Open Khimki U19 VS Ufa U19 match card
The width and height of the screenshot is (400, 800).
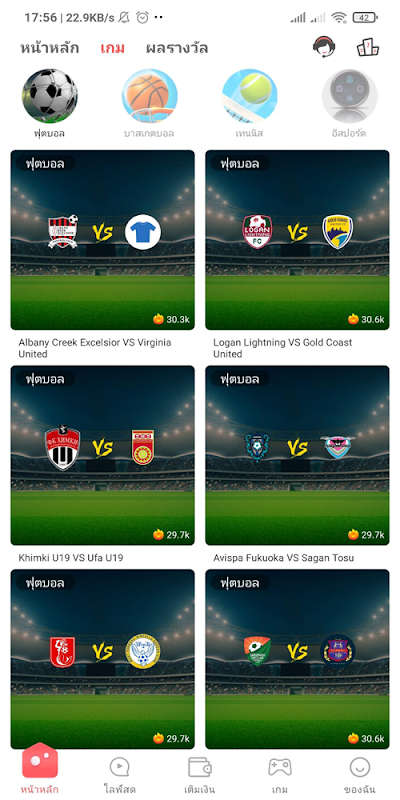103,455
